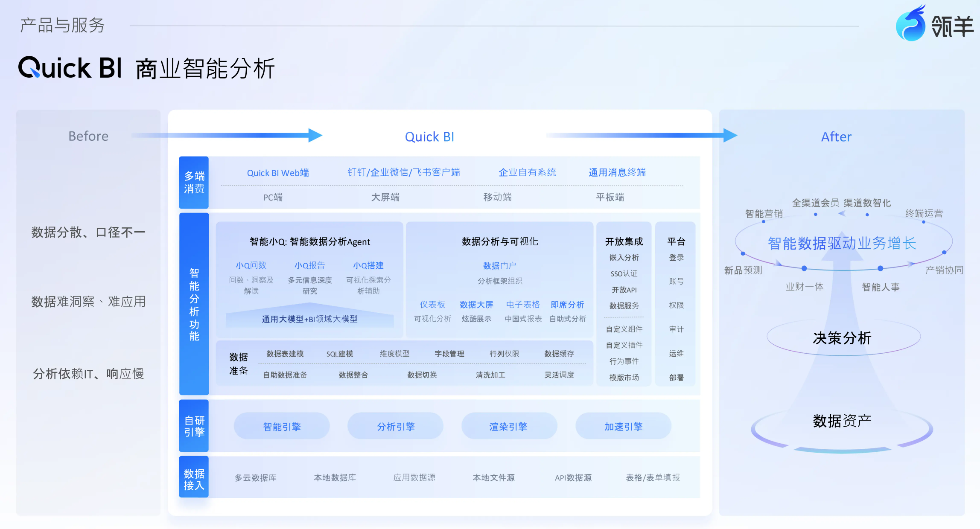Click the 智能分析功能 vertical label block

(194, 304)
